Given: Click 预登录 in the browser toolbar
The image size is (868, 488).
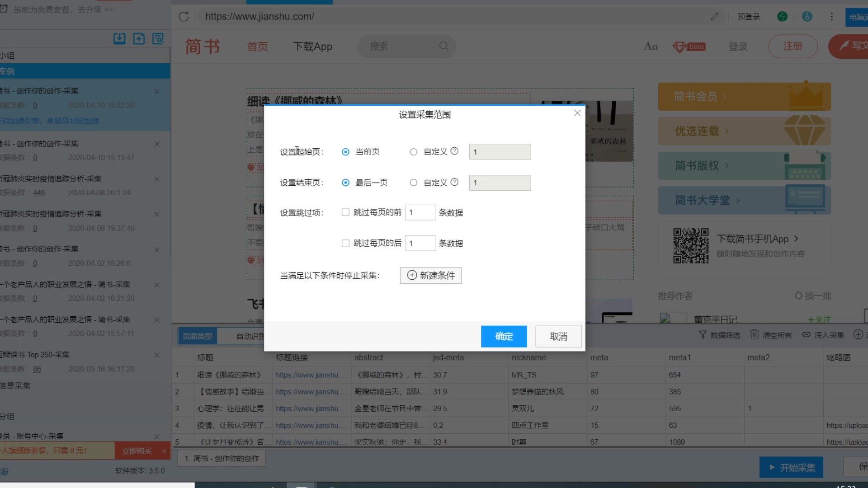Looking at the screenshot, I should [748, 17].
